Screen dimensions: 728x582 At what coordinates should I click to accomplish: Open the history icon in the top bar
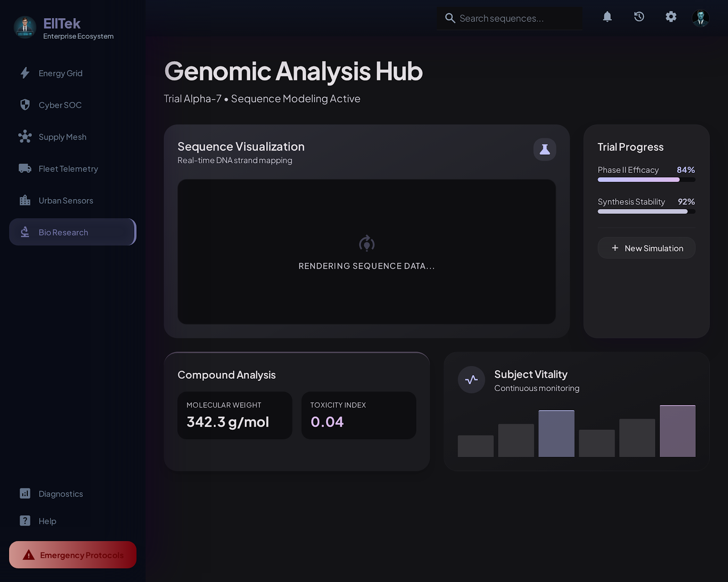639,17
